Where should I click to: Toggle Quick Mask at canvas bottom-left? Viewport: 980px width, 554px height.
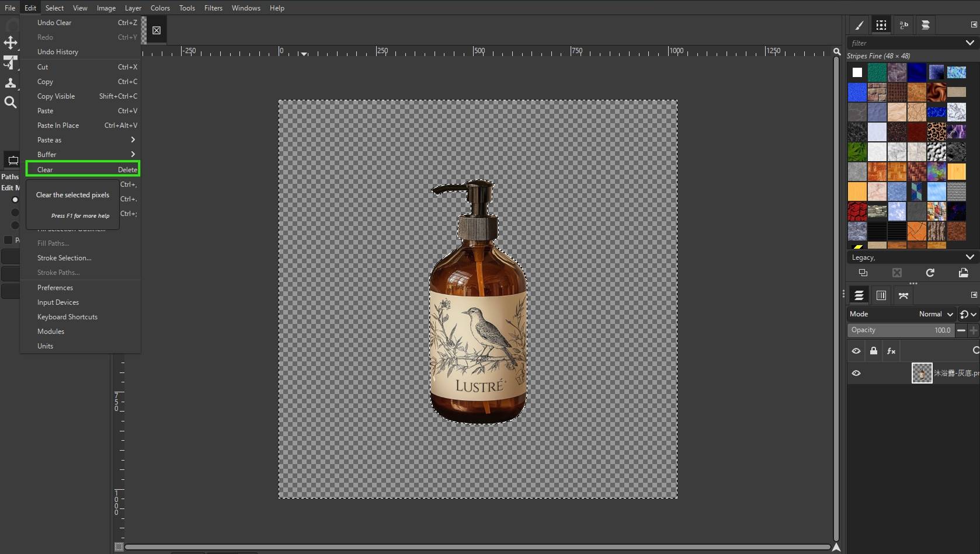[119, 547]
